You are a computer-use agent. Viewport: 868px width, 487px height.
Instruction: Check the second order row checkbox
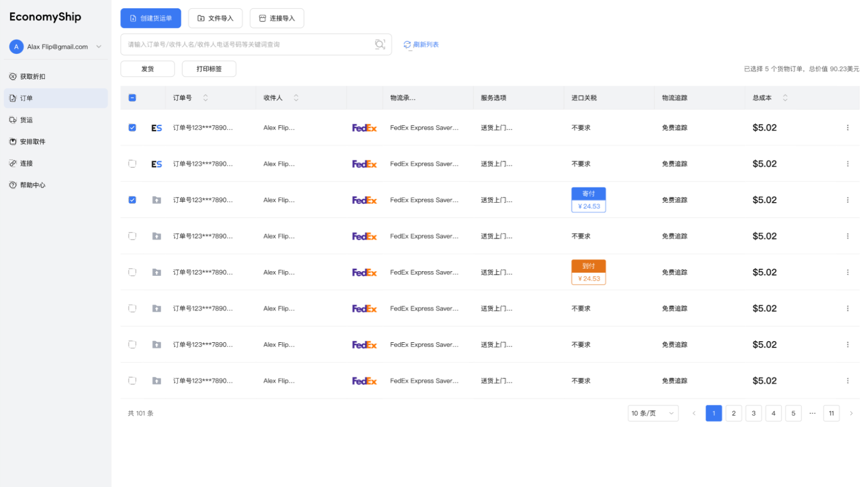132,164
